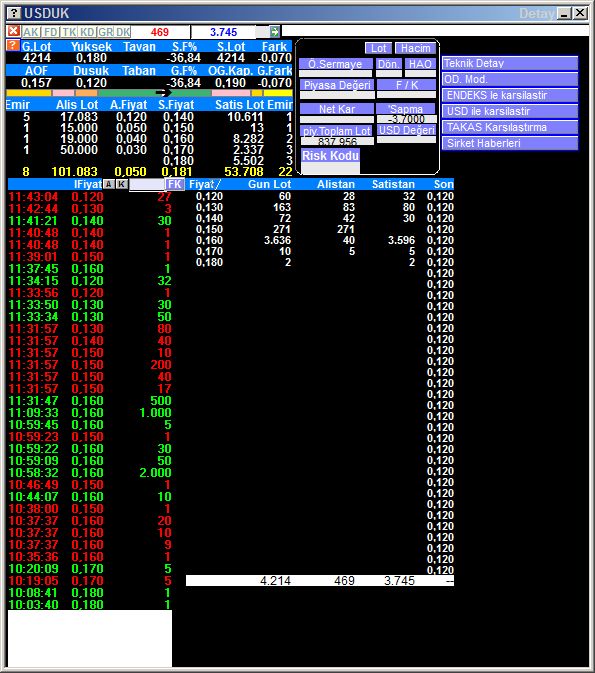Click the green arrow go icon
Screen dimensions: 595x673
pyautogui.click(x=274, y=31)
